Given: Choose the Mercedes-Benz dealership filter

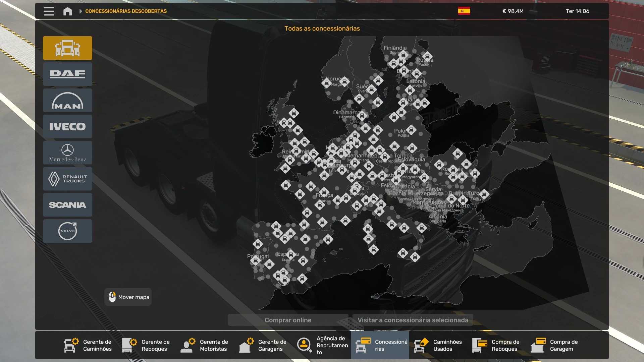Looking at the screenshot, I should pyautogui.click(x=67, y=153).
